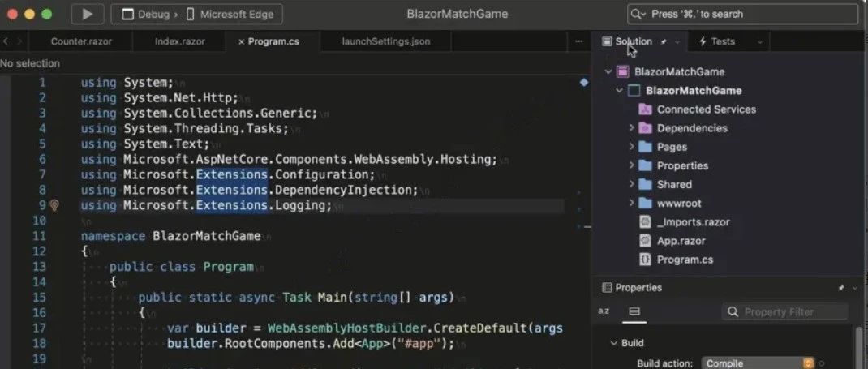Click the 'public class Program' code line
This screenshot has width=868, height=369.
pos(181,267)
